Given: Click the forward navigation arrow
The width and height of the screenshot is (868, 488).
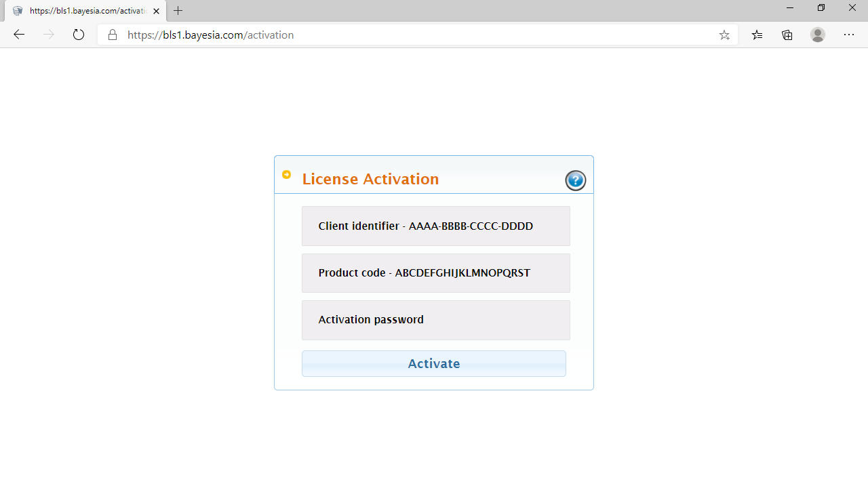Looking at the screenshot, I should 48,35.
